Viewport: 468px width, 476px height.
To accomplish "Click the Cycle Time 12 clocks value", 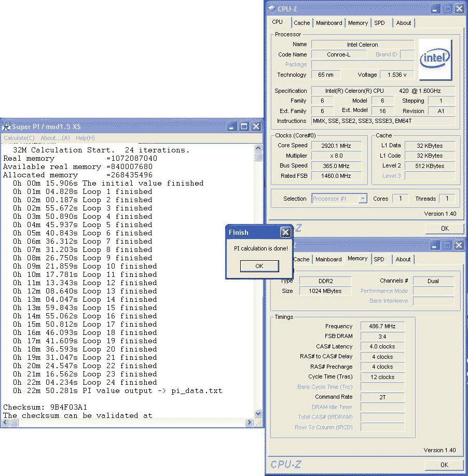I will (382, 377).
